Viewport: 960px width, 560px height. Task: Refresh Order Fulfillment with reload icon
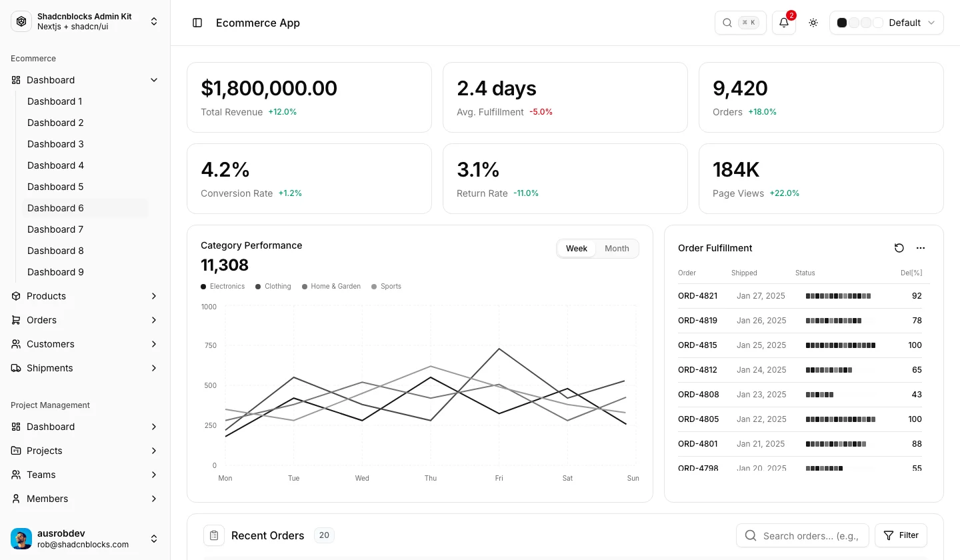point(899,248)
